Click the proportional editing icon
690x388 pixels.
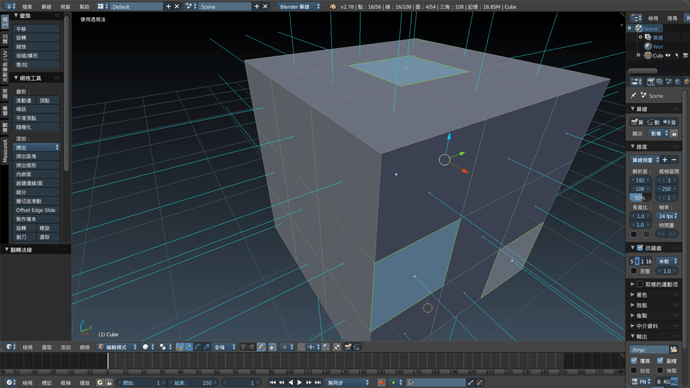coord(285,347)
